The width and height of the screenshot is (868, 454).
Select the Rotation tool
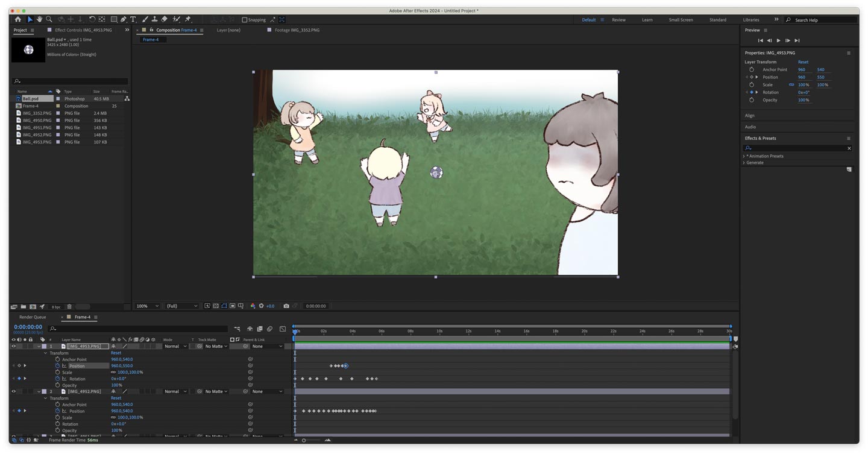[x=92, y=19]
